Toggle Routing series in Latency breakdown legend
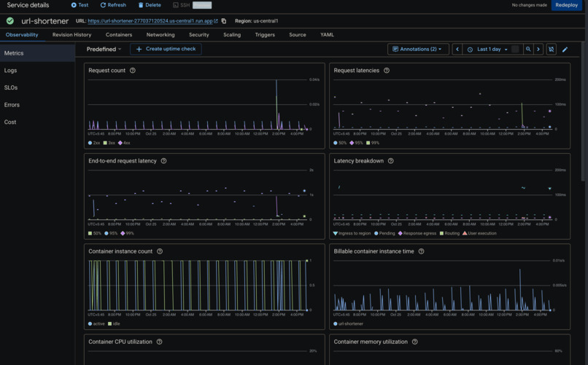This screenshot has width=588, height=365. click(449, 233)
